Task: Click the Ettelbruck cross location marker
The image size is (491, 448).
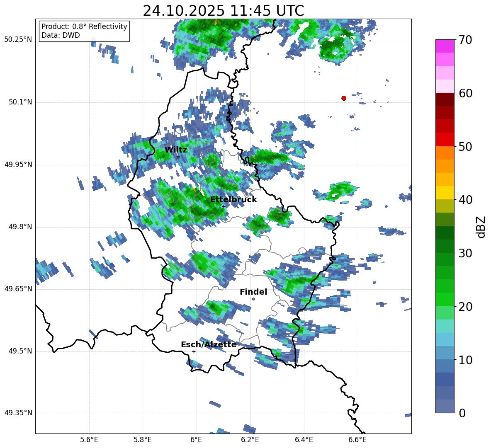Action: pyautogui.click(x=224, y=206)
